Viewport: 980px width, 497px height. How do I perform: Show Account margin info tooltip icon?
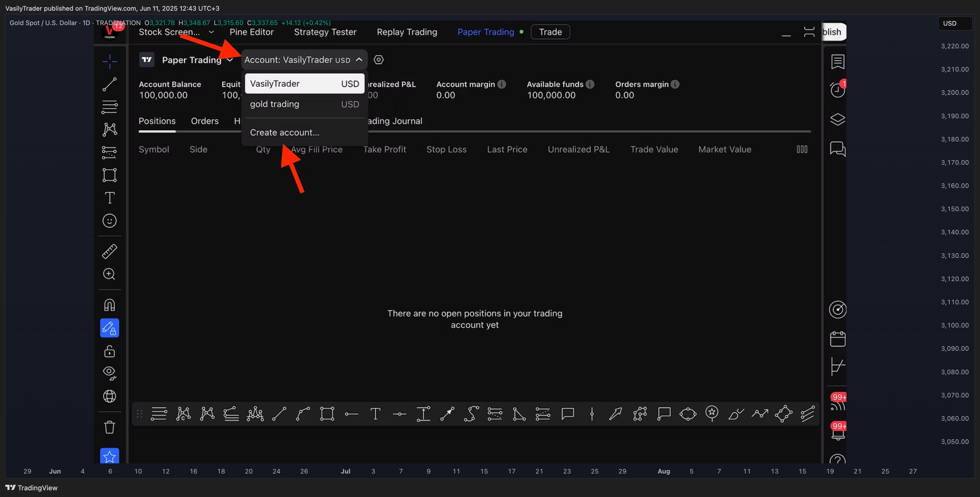pos(502,84)
